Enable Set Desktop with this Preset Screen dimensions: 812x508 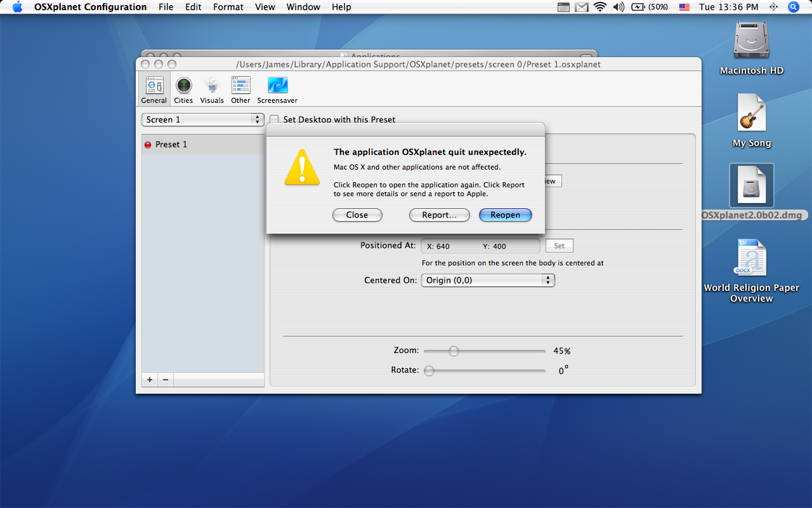tap(274, 119)
